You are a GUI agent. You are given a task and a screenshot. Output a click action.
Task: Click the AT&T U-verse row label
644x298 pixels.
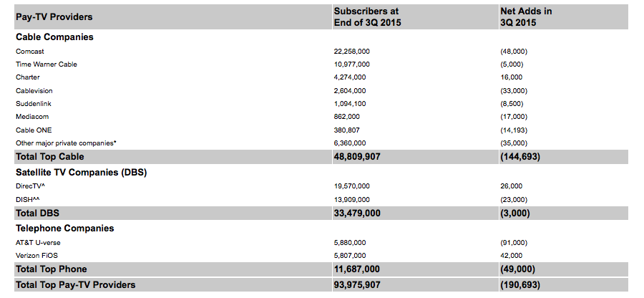[39, 241]
